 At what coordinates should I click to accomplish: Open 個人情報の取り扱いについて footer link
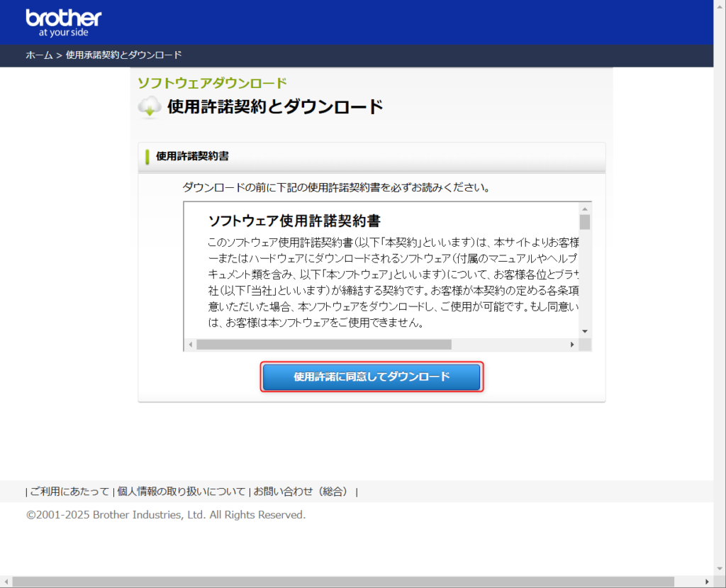(181, 492)
